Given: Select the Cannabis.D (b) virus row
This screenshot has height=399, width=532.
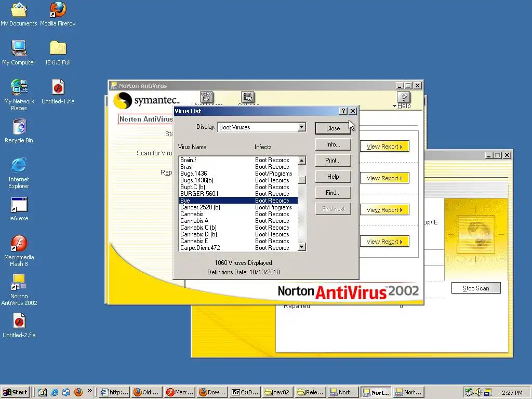Looking at the screenshot, I should click(x=238, y=234).
